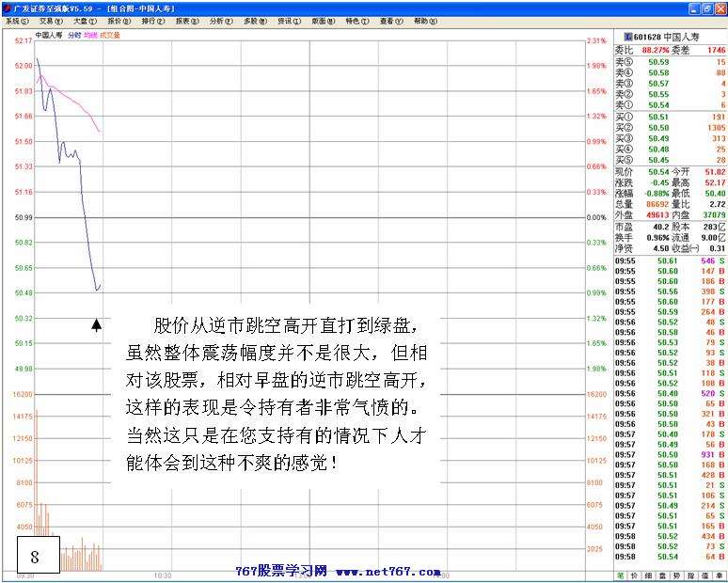Show the 盘 tab in bottom panel
This screenshot has height=583, width=728.
663,575
